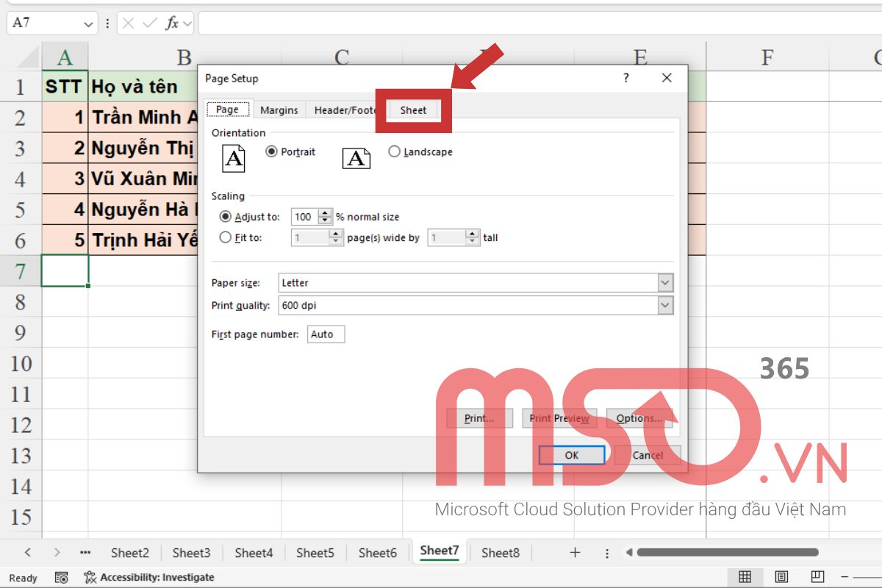Click the cell Nguyễn Thị

(143, 148)
